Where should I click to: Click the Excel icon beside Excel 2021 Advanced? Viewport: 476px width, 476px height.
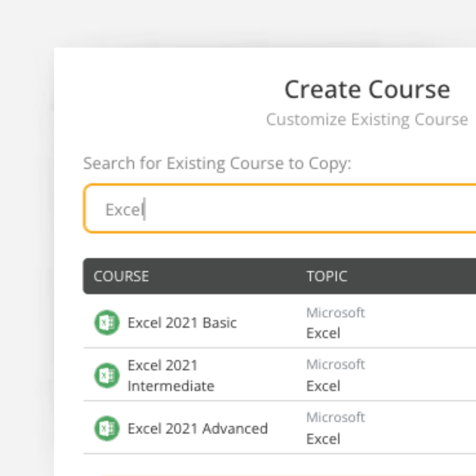coord(107,428)
